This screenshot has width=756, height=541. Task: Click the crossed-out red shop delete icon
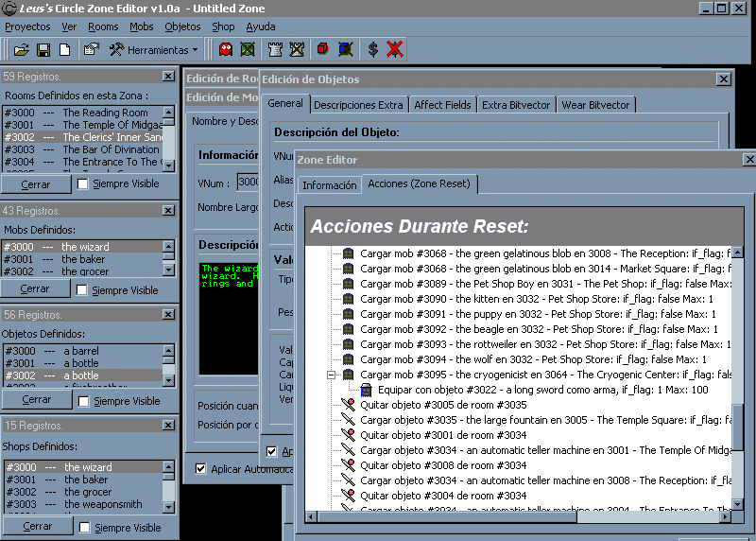coord(395,49)
